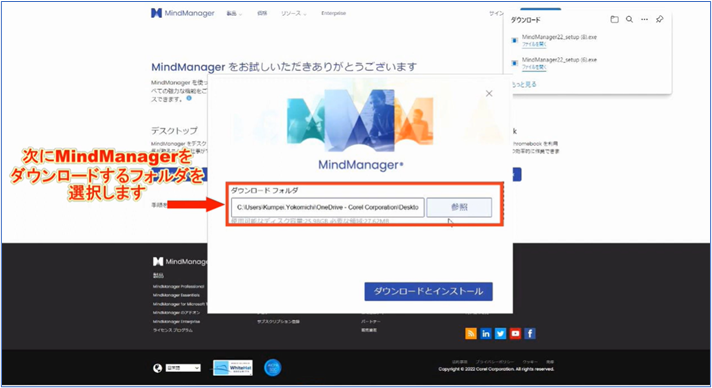This screenshot has height=388, width=712.
Task: Click the download folder path field
Action: (327, 207)
